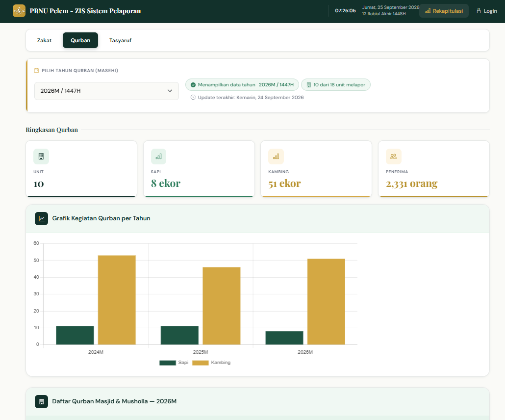The width and height of the screenshot is (505, 420).
Task: Toggle the Sapi legend swatch in chart
Action: [x=168, y=363]
